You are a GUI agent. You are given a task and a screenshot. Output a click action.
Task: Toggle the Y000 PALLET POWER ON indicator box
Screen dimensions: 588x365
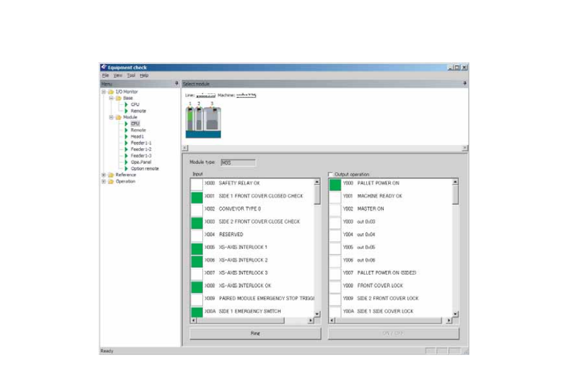(x=335, y=184)
